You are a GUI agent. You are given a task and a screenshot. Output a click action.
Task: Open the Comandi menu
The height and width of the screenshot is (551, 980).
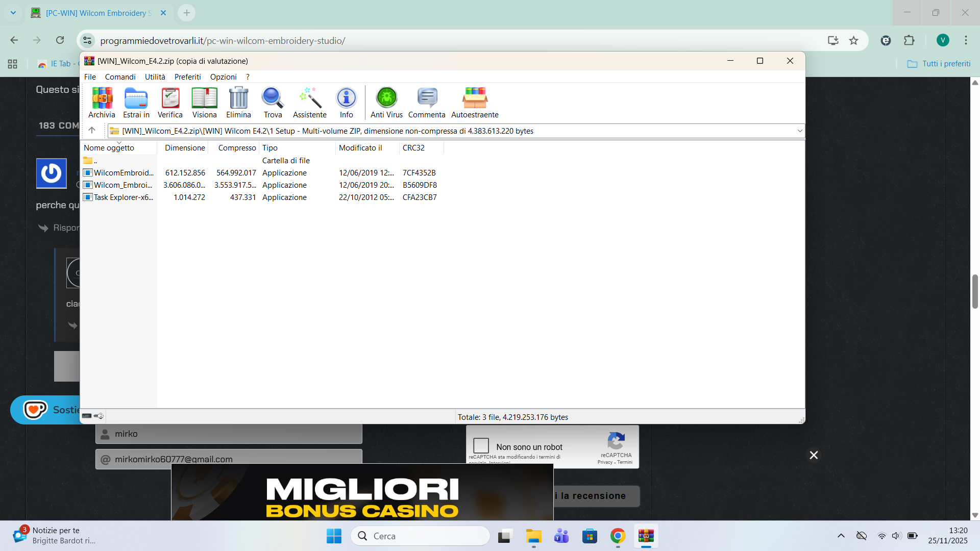pos(120,77)
